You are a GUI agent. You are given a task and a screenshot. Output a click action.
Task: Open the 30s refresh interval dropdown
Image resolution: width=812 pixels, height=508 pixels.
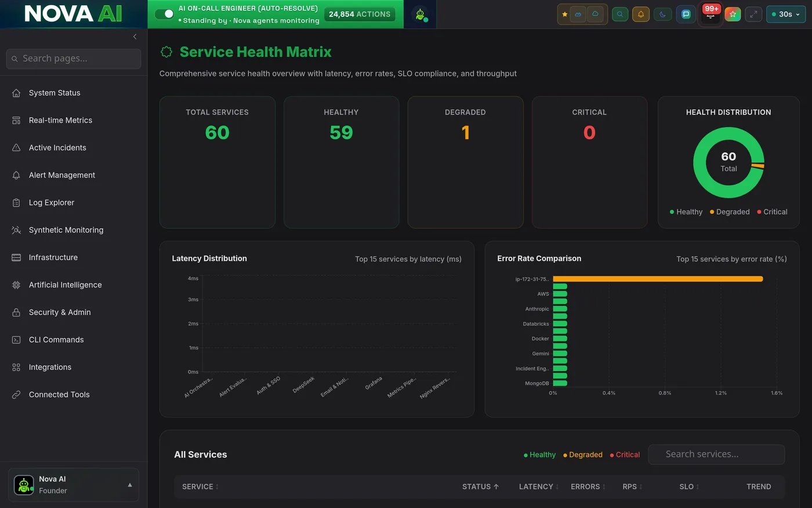[786, 15]
